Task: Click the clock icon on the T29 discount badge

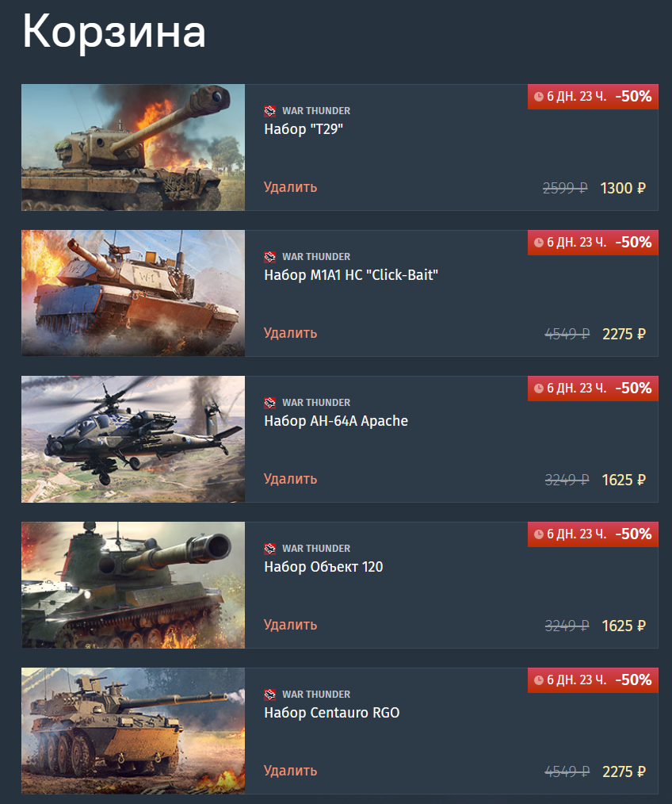Action: click(539, 97)
